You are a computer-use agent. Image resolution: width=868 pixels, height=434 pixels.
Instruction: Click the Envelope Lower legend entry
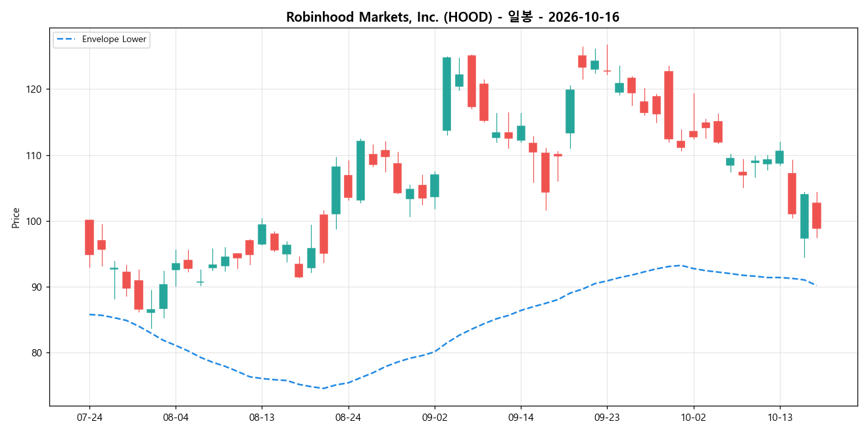pos(101,39)
